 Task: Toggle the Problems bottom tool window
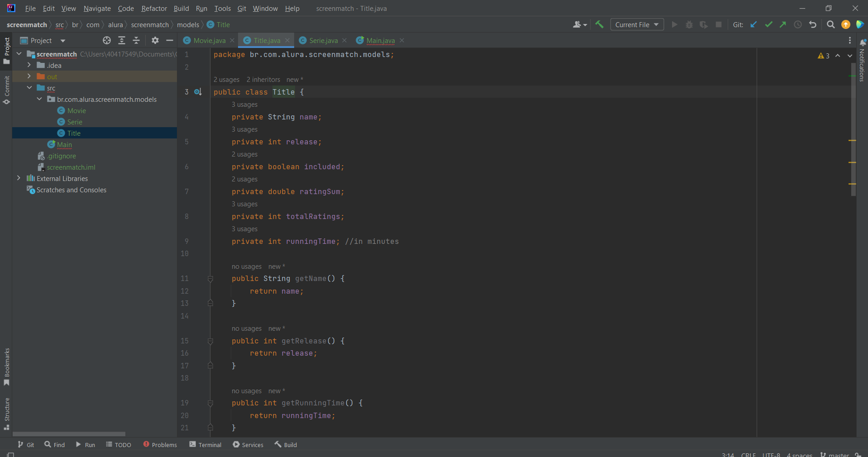coord(160,445)
